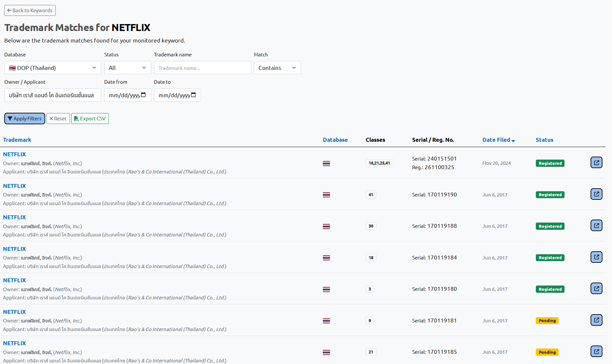Click the date Nov 20, 2024
This screenshot has width=612, height=364.
point(497,163)
